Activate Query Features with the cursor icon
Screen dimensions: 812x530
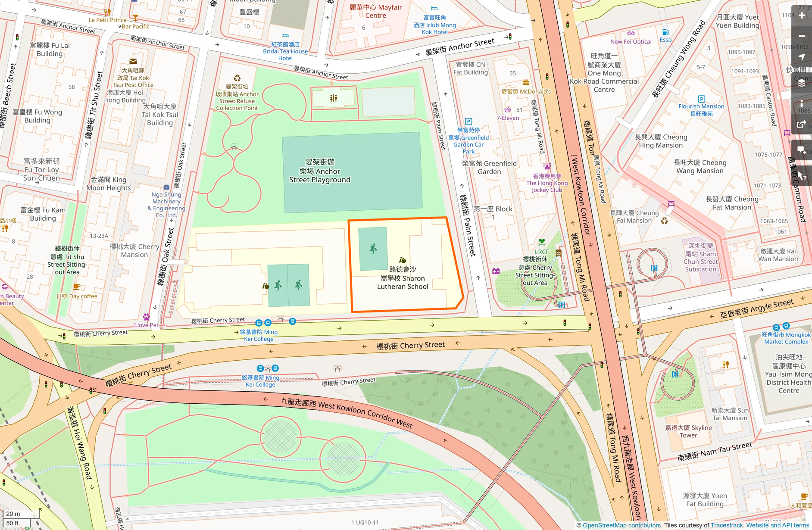[802, 175]
